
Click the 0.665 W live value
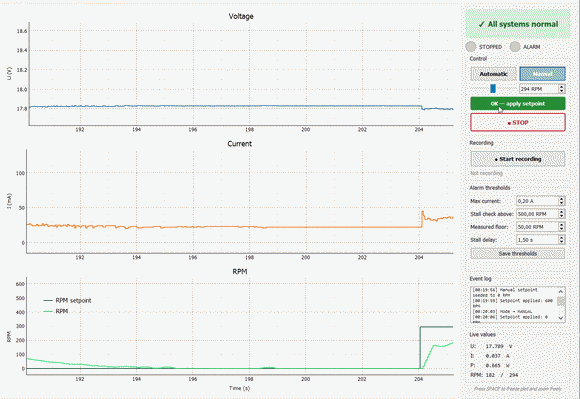coord(498,365)
